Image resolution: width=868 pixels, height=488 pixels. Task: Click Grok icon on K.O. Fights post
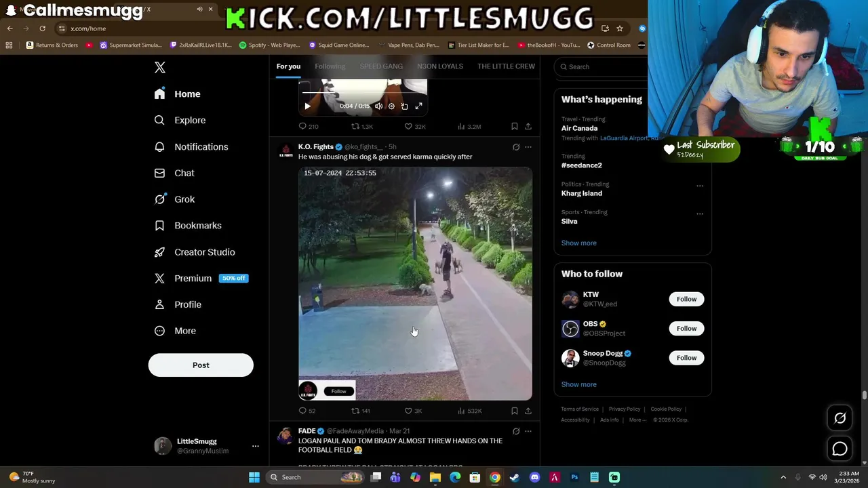click(516, 147)
